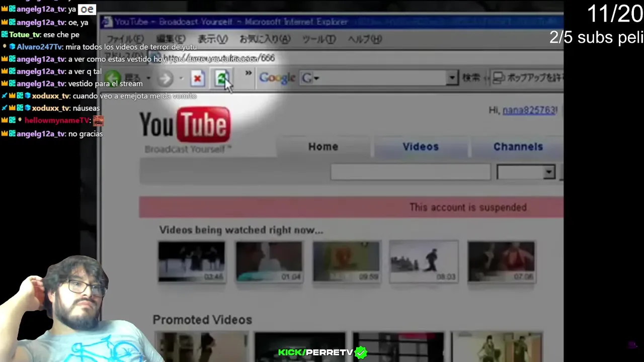Open the video thumbnail with duration 09:59
644x362 pixels.
(347, 261)
